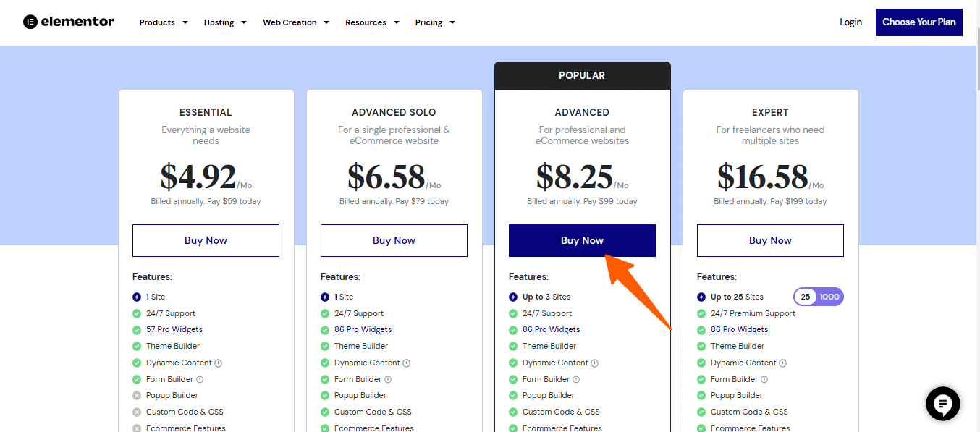Click the site icon beside Advanced Solo '1 Site'
The height and width of the screenshot is (432, 980).
coord(325,297)
